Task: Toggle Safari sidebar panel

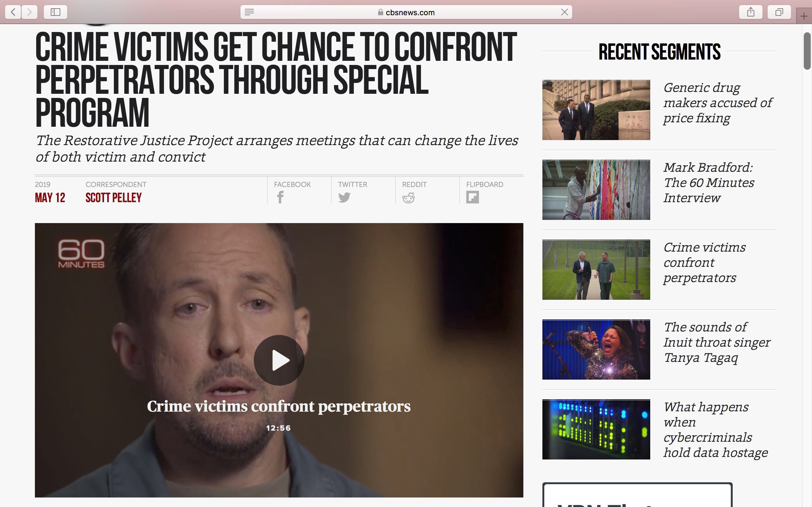Action: [x=56, y=12]
